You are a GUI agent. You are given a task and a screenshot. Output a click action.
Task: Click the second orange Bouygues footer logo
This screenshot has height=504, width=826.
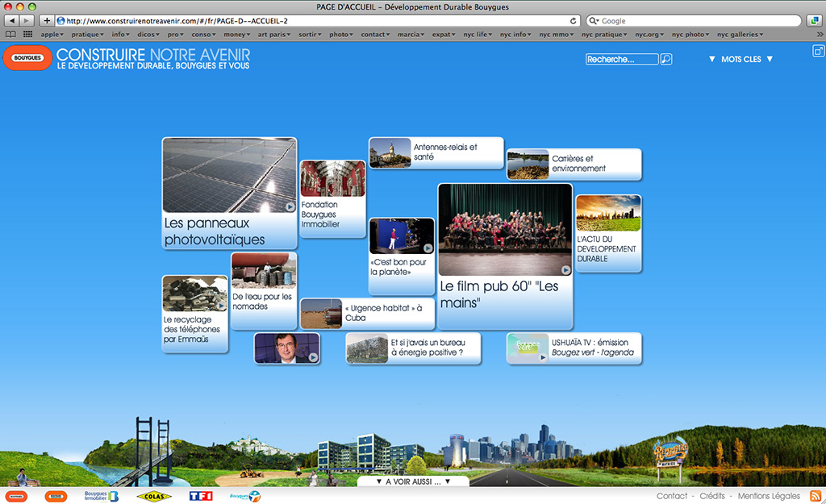56,496
